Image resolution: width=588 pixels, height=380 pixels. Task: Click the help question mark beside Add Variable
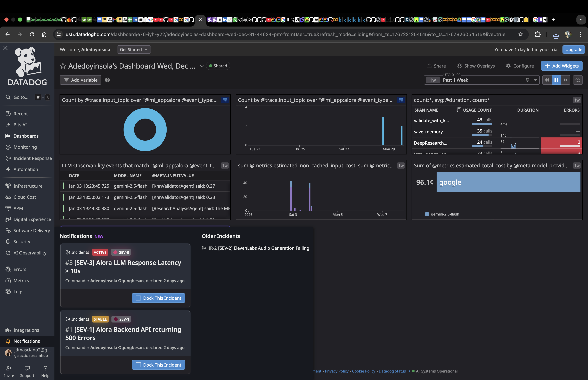[107, 80]
